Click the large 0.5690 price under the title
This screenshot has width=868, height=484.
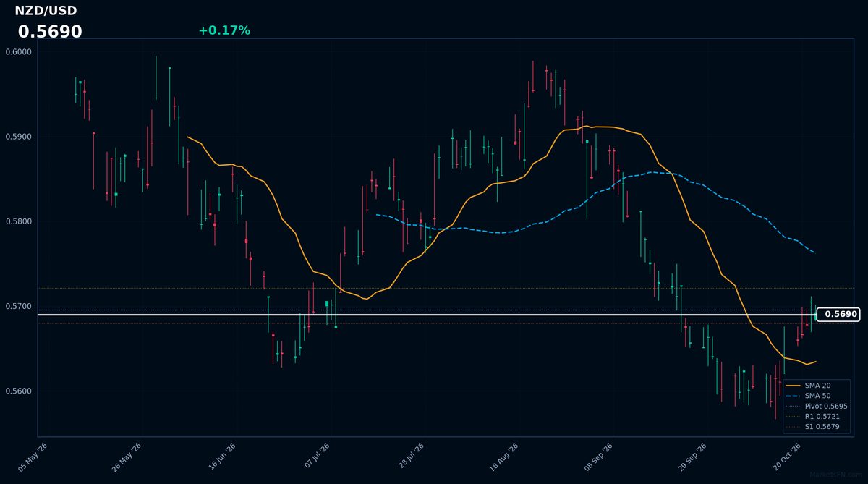[50, 32]
